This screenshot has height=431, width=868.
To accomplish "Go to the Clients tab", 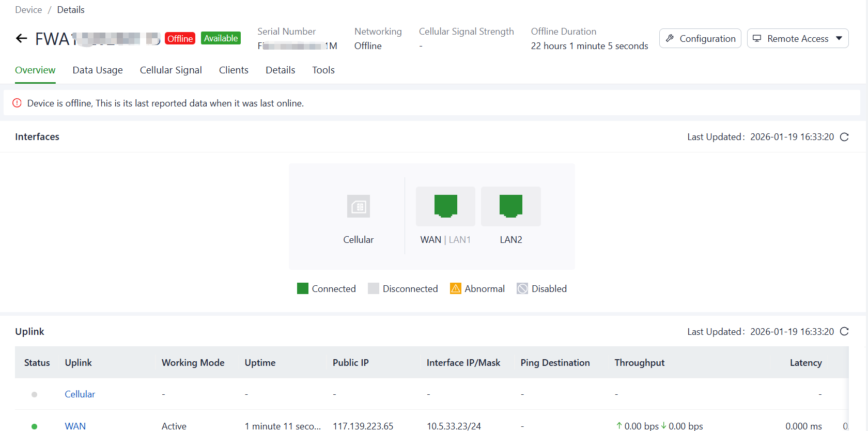I will pos(234,70).
